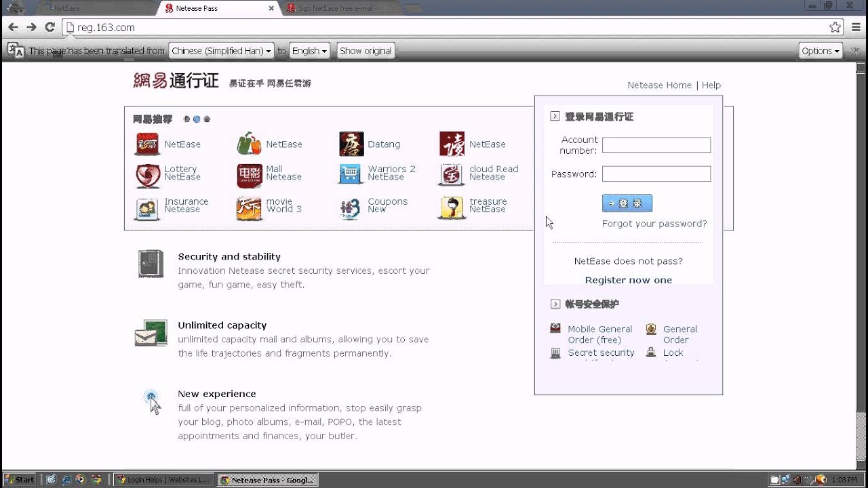Click the red game icon beside first NetEase

[147, 144]
